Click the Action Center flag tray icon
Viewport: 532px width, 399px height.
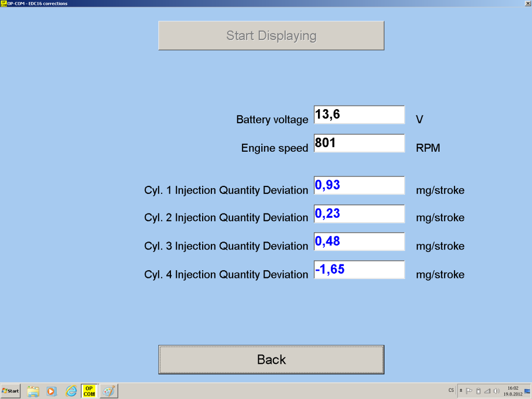(469, 391)
